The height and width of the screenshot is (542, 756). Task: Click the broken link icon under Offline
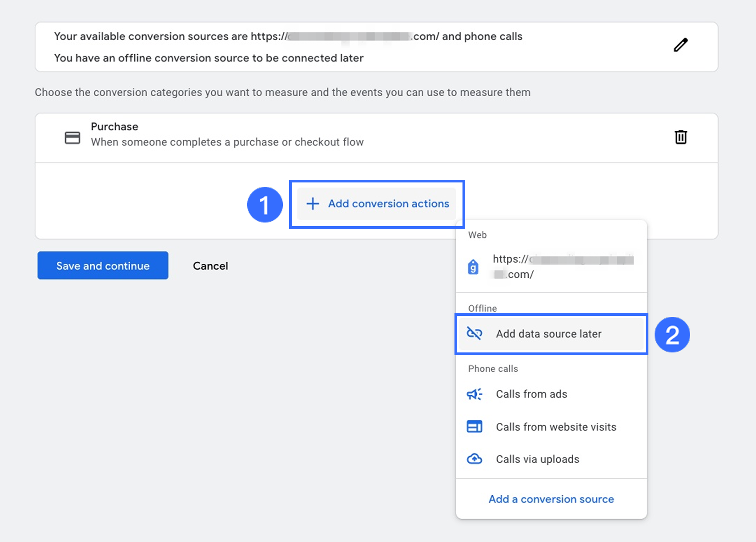pos(474,333)
